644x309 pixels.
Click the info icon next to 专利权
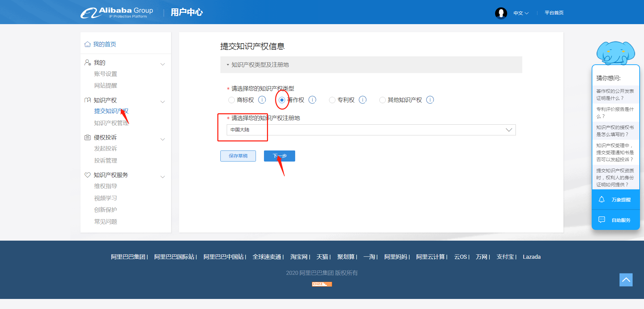(x=363, y=100)
